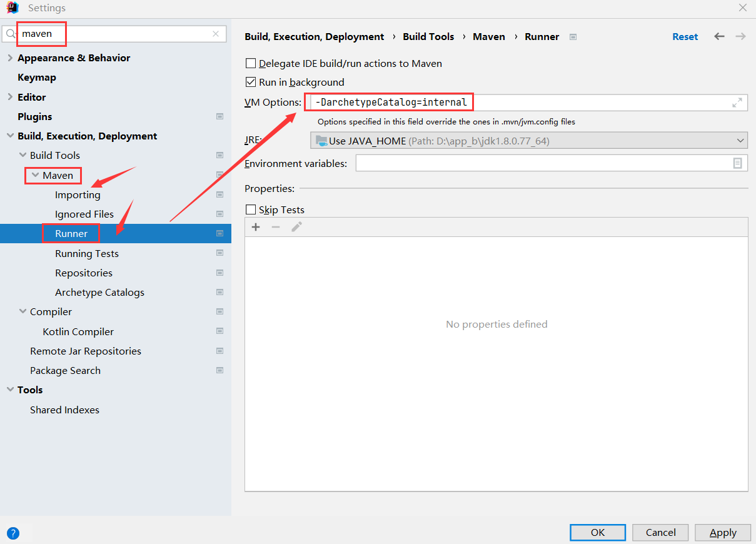Clear the maven search text
The width and height of the screenshot is (756, 544).
tap(216, 34)
